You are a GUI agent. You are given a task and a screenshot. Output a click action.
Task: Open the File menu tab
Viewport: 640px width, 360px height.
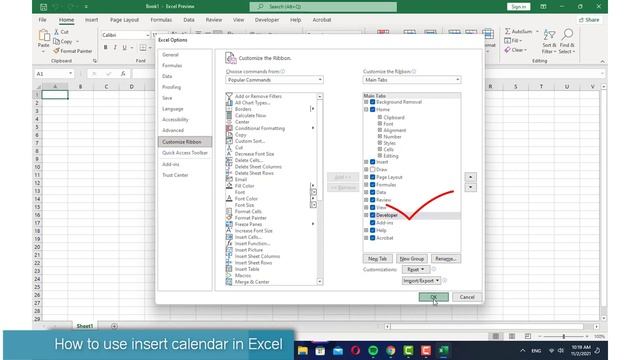[x=42, y=20]
